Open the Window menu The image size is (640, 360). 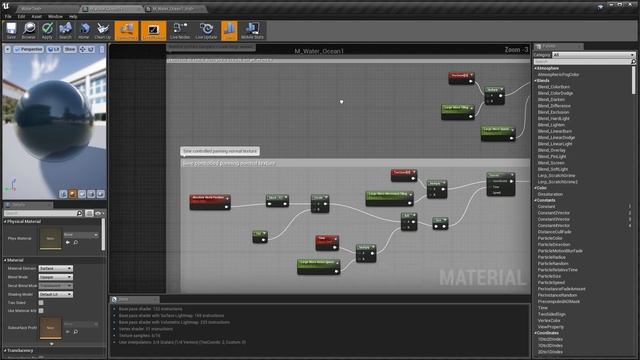[x=55, y=16]
